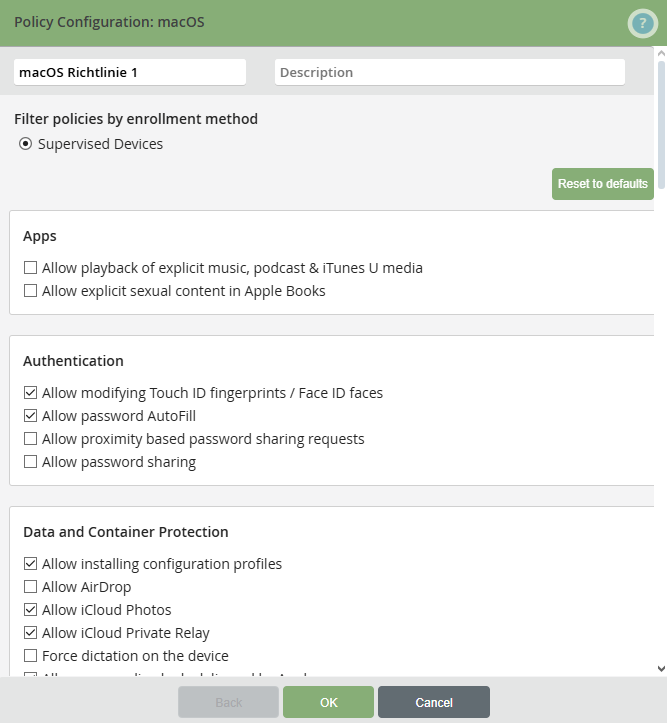Uncheck Allow installing configuration profiles
667x723 pixels.
[31, 564]
